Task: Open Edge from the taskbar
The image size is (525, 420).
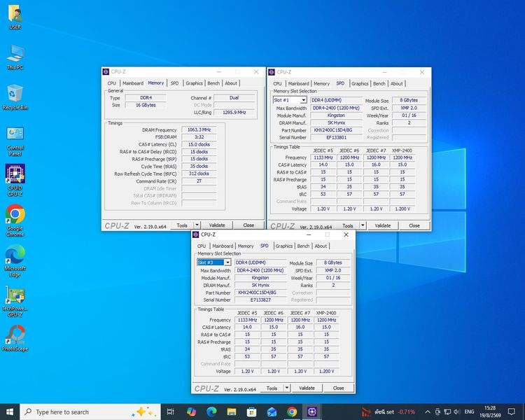Action: pyautogui.click(x=211, y=412)
